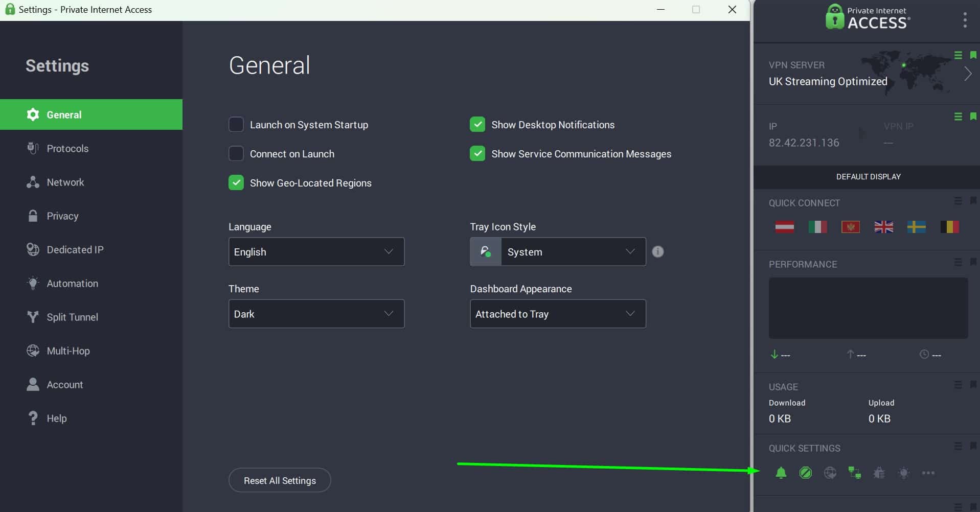Toggle light theme bulb icon in Quick Settings
980x512 pixels.
coord(904,473)
